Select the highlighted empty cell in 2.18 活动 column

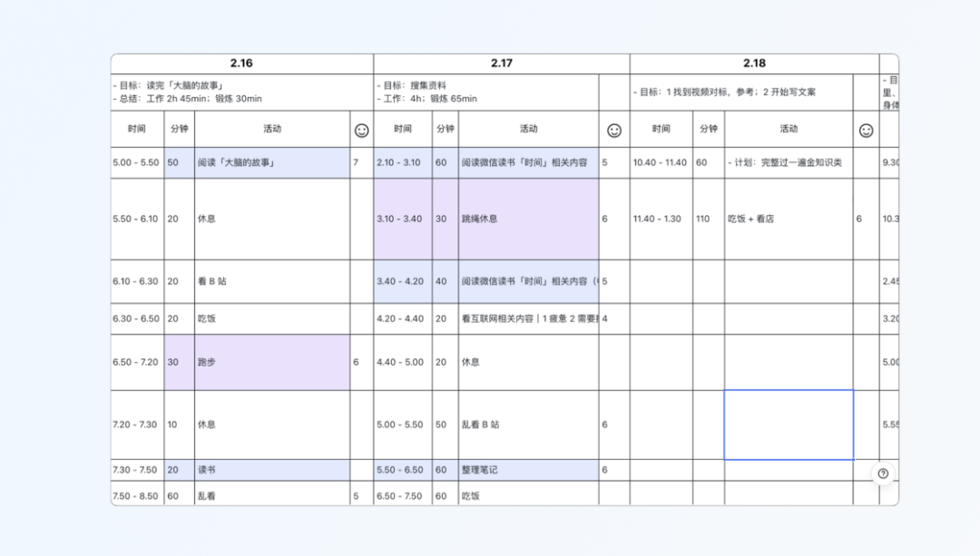789,424
